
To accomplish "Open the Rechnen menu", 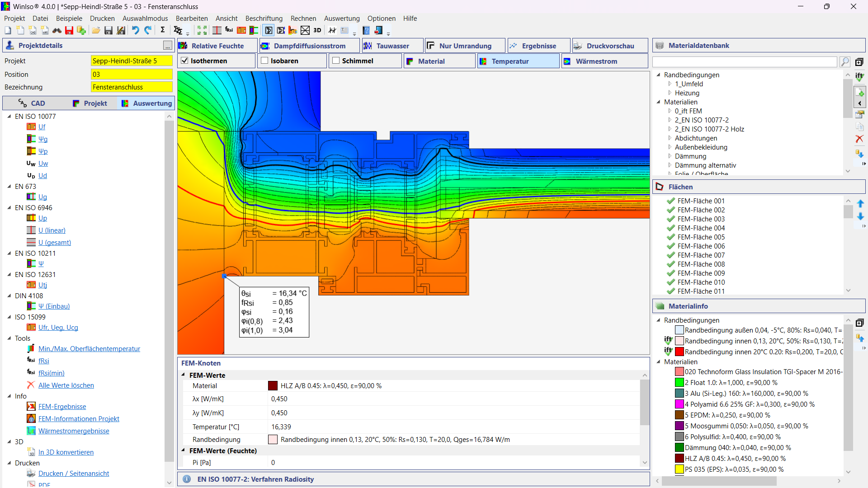I will coord(303,19).
